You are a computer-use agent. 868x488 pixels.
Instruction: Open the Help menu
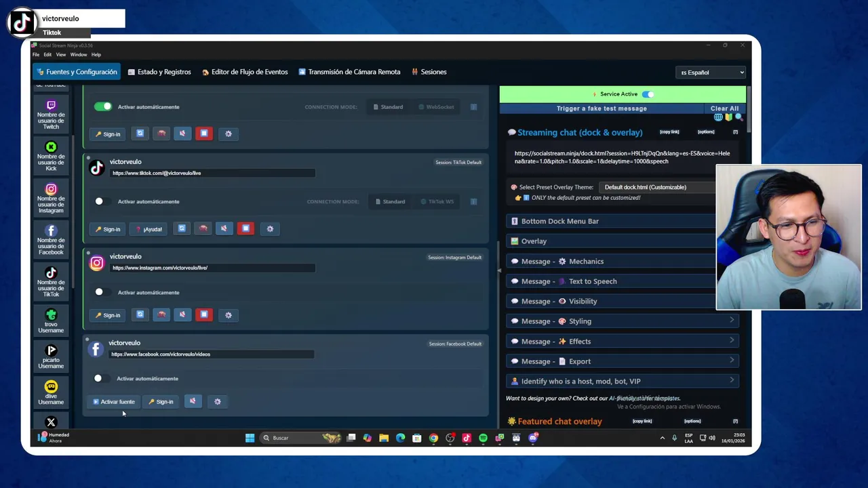(96, 55)
